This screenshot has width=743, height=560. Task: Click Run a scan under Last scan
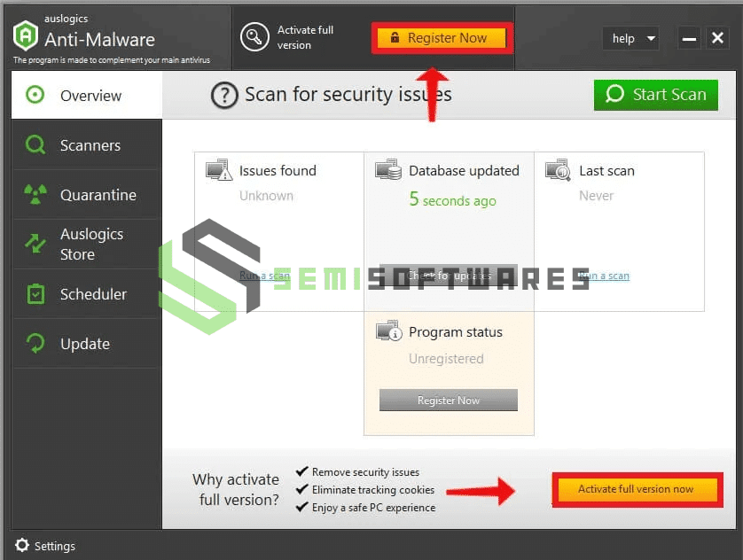coord(604,276)
